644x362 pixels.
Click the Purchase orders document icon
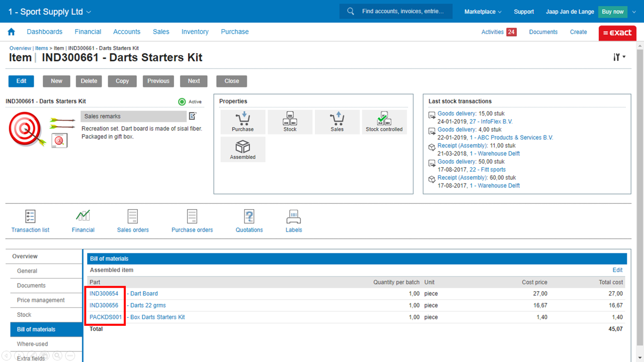[192, 217]
